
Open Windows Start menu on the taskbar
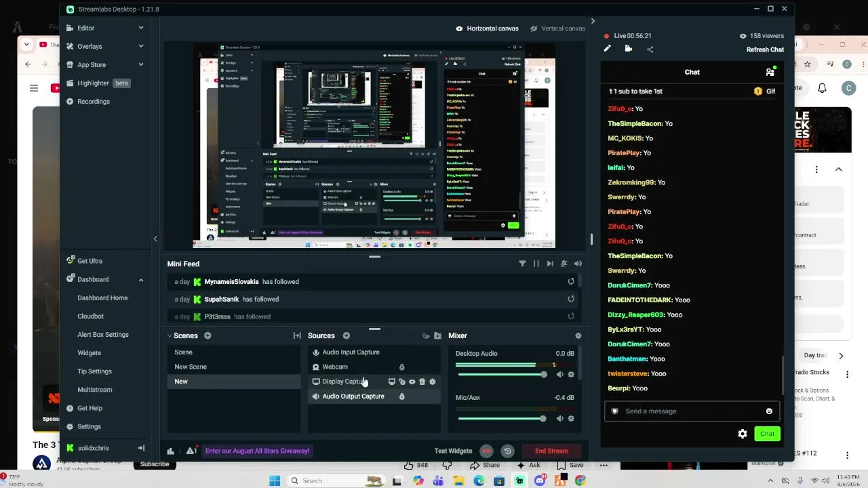pyautogui.click(x=275, y=481)
